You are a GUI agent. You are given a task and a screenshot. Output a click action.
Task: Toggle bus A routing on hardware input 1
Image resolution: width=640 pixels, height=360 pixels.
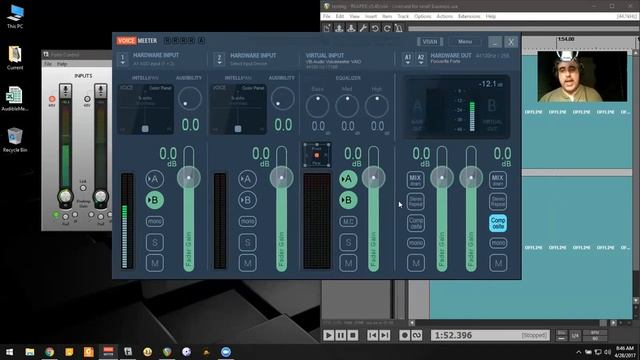click(154, 179)
